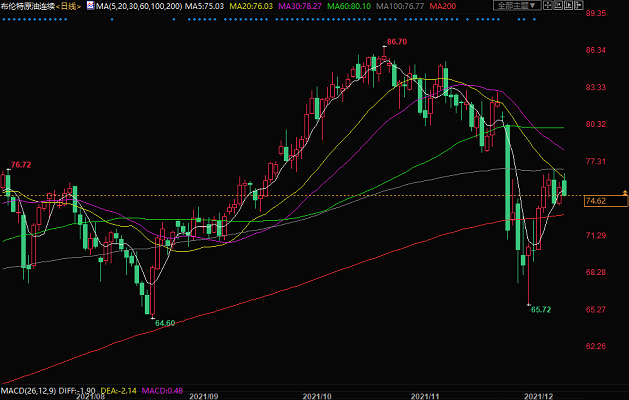This screenshot has width=629, height=400.
Task: Click the 2021/10 date on time axis
Action: [x=319, y=396]
